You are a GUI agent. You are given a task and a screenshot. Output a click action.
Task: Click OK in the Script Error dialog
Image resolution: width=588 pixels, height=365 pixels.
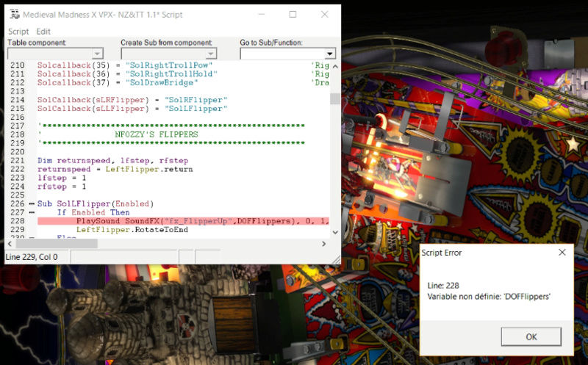(x=531, y=336)
